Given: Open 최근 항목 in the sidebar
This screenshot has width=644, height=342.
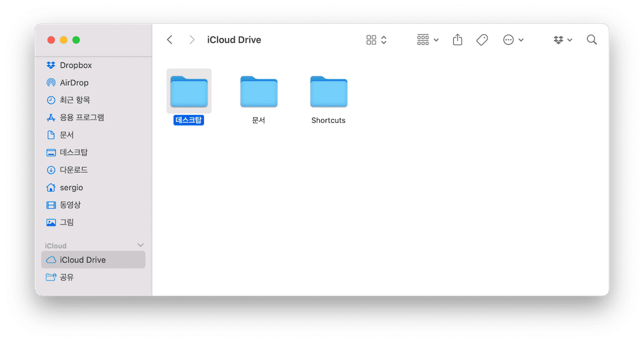Looking at the screenshot, I should [93, 100].
